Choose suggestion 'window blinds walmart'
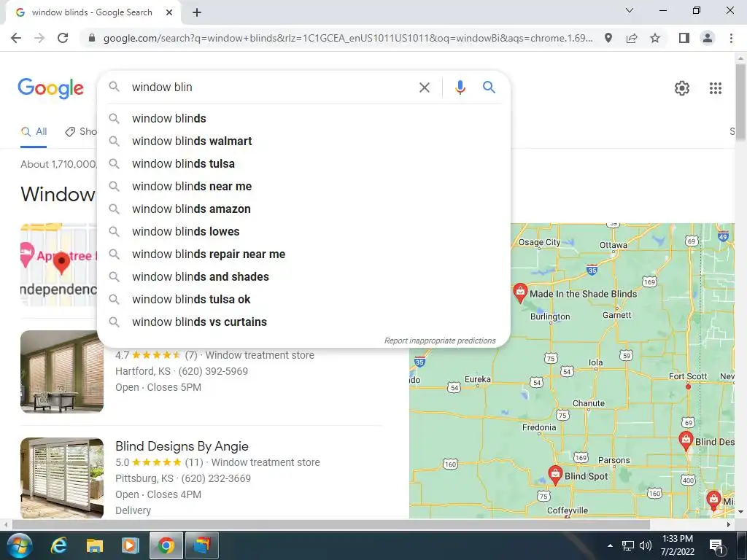The width and height of the screenshot is (747, 560). [303, 141]
